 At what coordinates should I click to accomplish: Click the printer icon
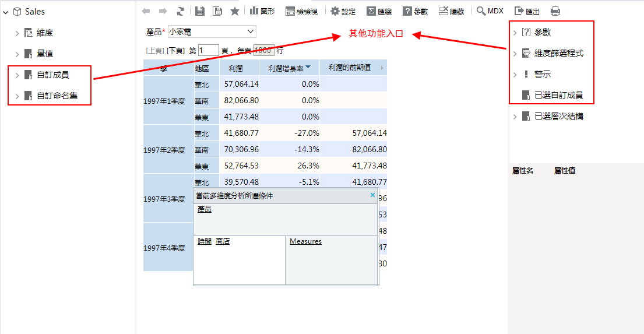tap(555, 11)
